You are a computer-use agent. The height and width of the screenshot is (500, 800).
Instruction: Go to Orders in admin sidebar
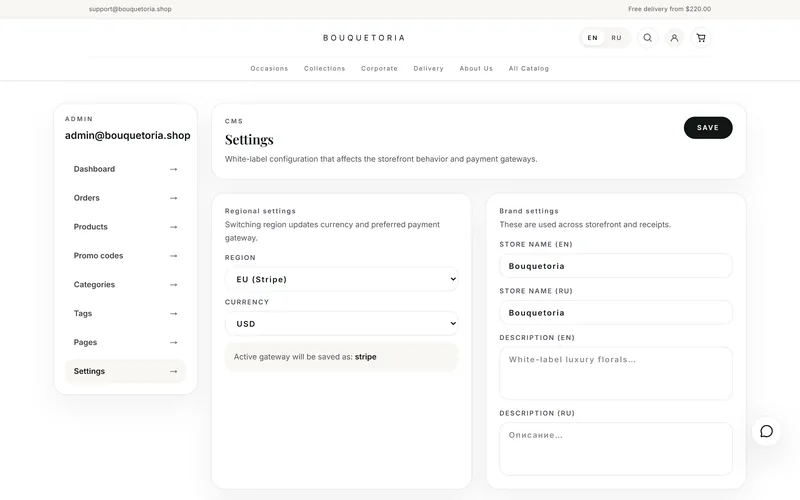(126, 198)
